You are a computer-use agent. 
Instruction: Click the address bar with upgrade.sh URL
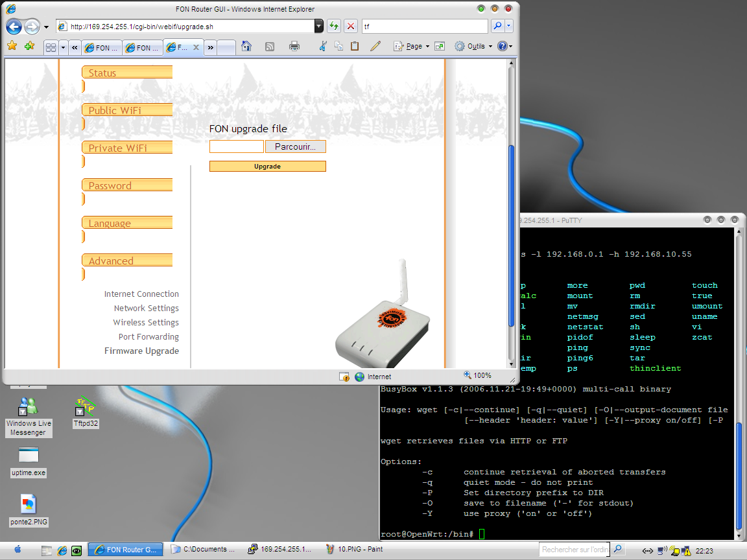(x=185, y=27)
